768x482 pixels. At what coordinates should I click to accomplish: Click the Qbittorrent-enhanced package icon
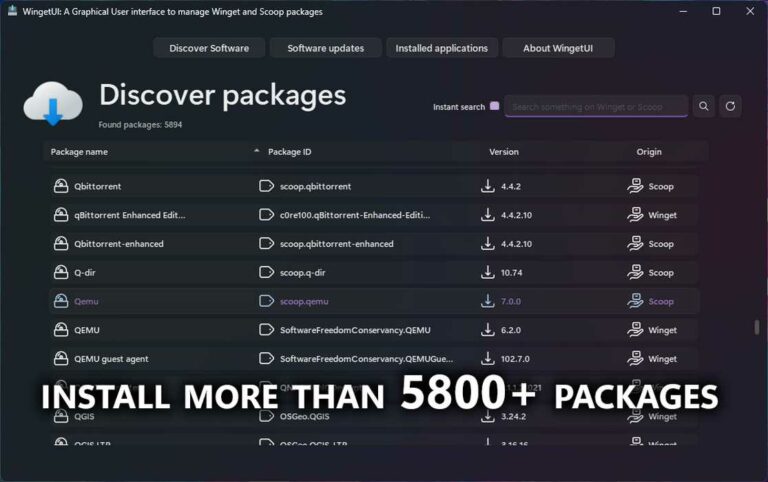coord(61,243)
